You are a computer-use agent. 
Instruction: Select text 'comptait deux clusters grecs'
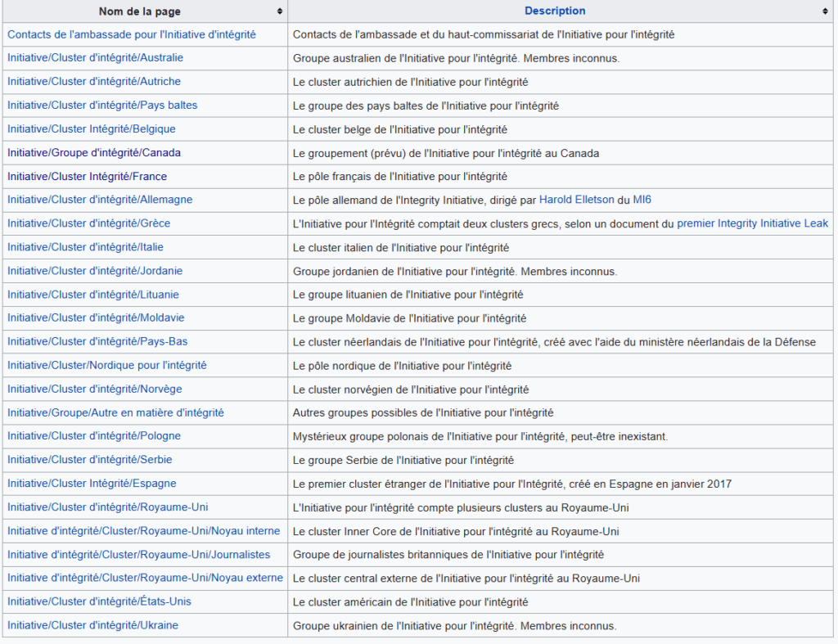(488, 223)
